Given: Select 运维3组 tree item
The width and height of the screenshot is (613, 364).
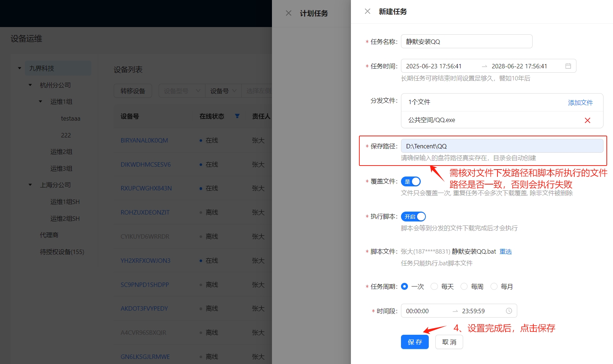Looking at the screenshot, I should click(61, 168).
